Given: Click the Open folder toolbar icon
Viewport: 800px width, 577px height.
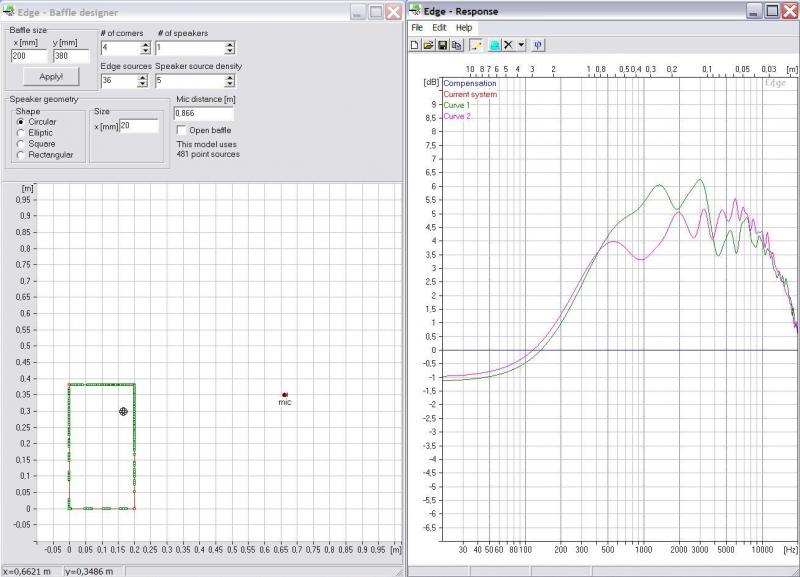Looking at the screenshot, I should (428, 45).
